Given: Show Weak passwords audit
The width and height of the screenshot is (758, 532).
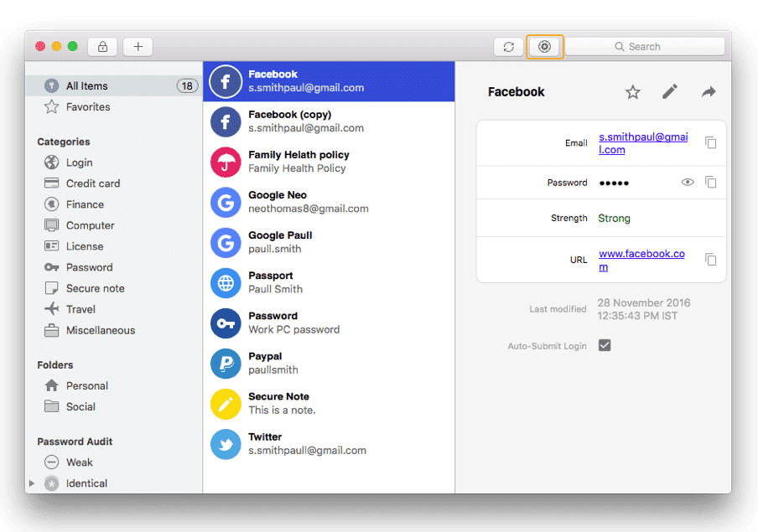Looking at the screenshot, I should [113, 462].
